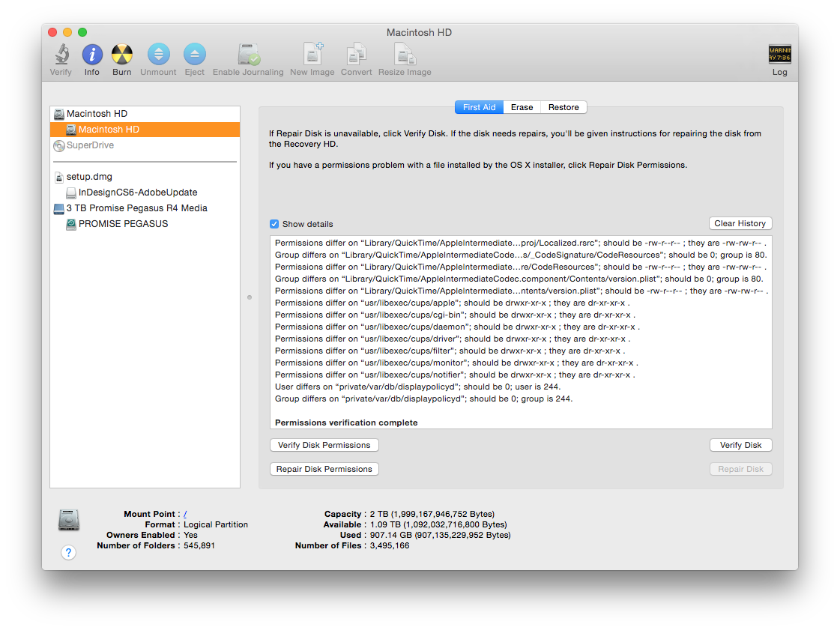This screenshot has height=630, width=840.
Task: Select setup.dmg disk image
Action: pyautogui.click(x=145, y=176)
